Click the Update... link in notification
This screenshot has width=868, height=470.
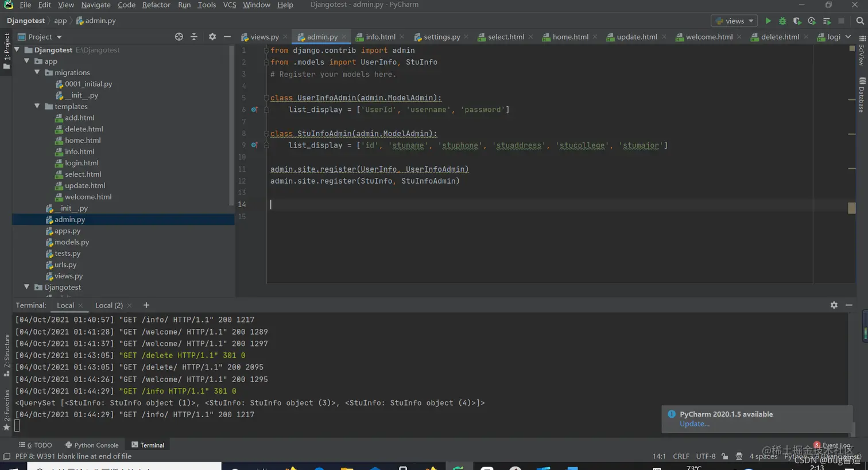(695, 424)
